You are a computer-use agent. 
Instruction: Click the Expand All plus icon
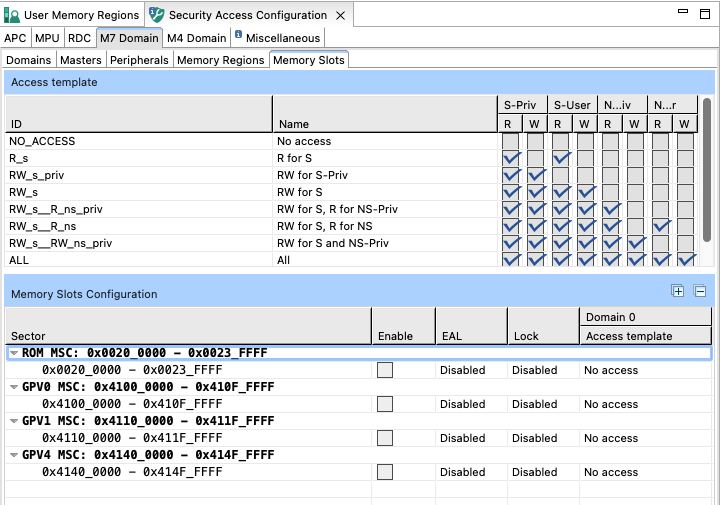tap(678, 291)
